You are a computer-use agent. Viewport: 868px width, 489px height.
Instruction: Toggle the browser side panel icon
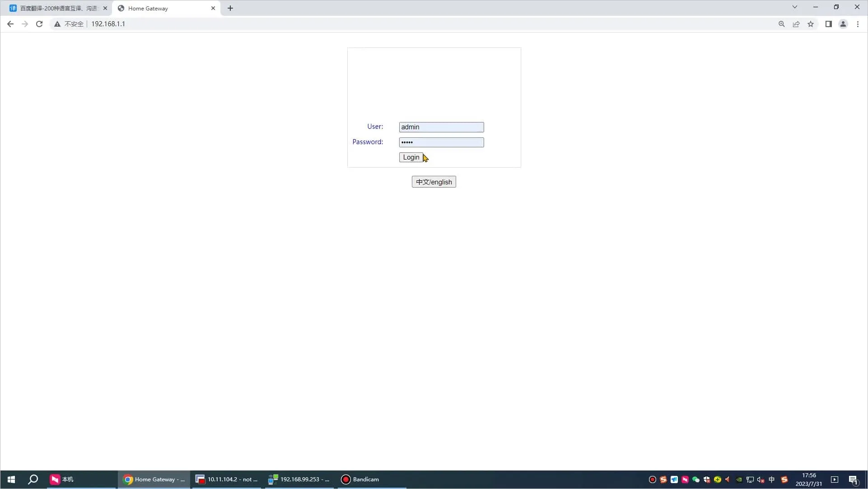click(x=828, y=24)
